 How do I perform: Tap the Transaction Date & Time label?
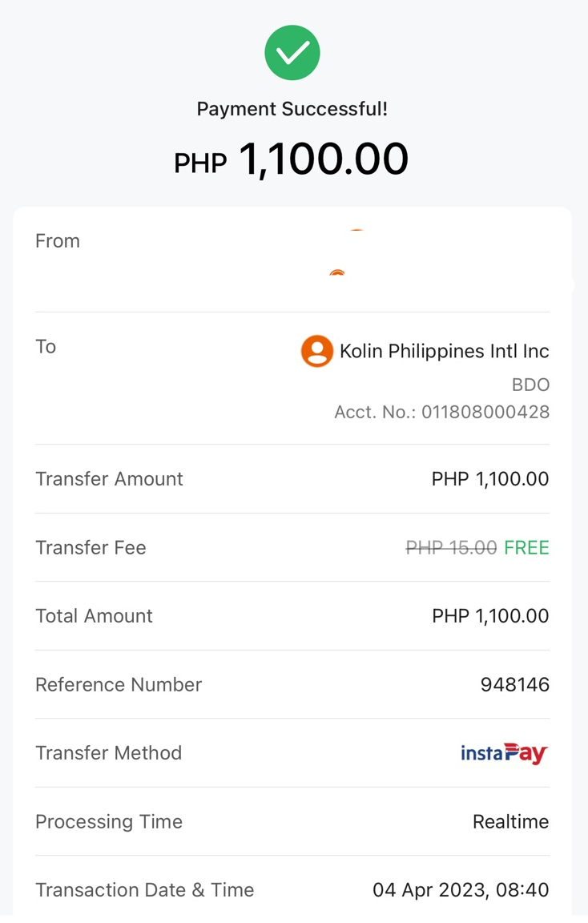pyautogui.click(x=144, y=890)
